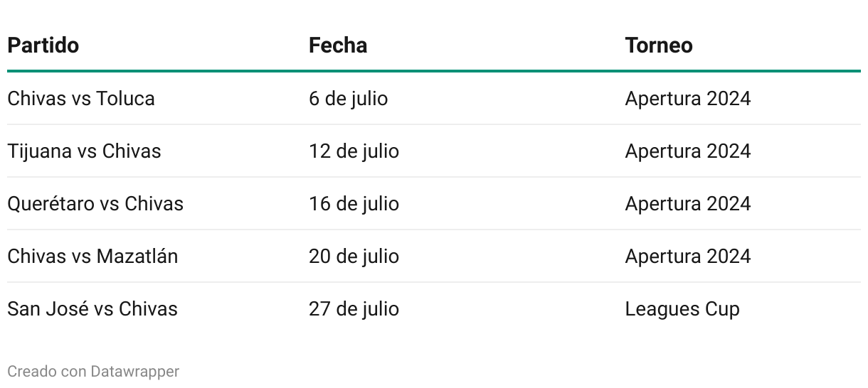The image size is (868, 388).
Task: Open the Creado con Datawrapper link
Action: [x=93, y=371]
